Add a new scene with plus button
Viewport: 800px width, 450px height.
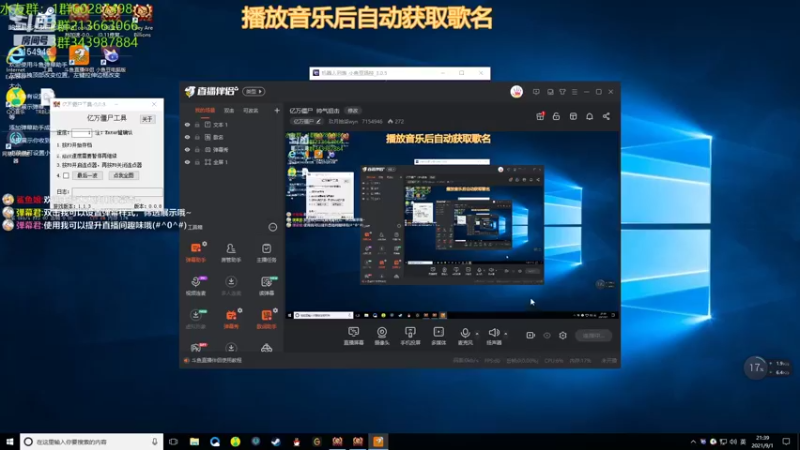[x=277, y=110]
